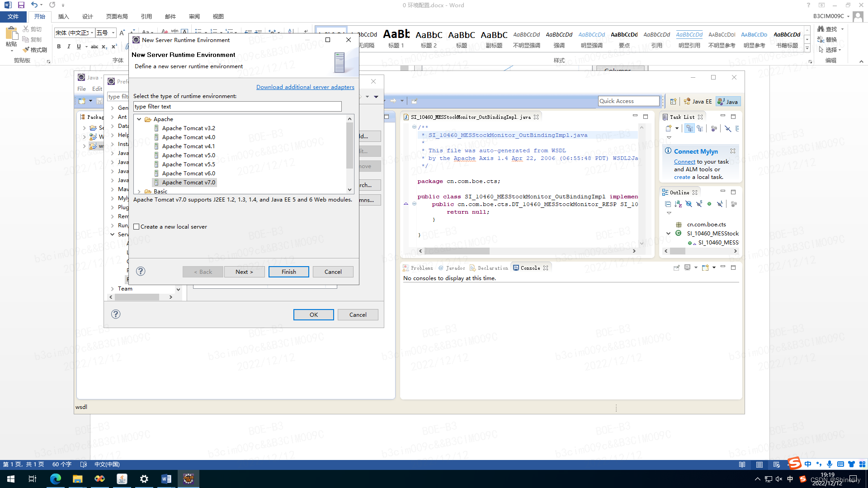The image size is (868, 488).
Task: Click the Bold formatting icon
Action: [x=59, y=47]
